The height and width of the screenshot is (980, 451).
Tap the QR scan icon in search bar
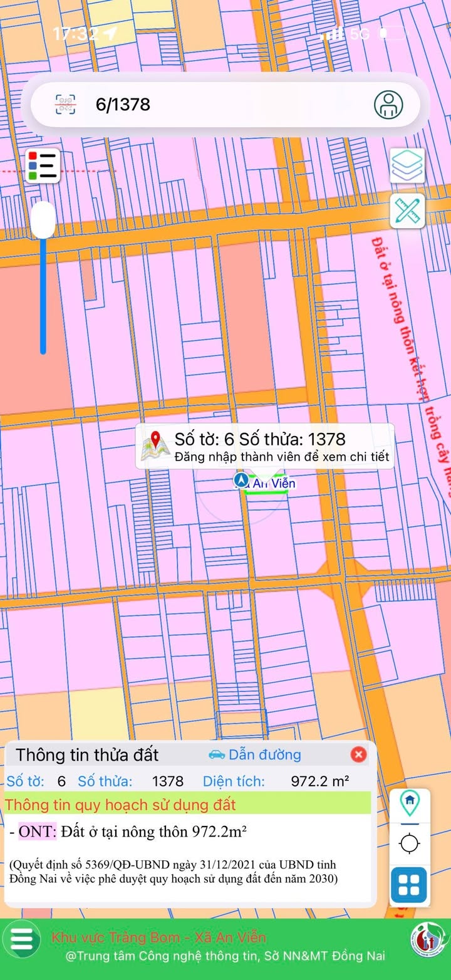click(x=65, y=104)
